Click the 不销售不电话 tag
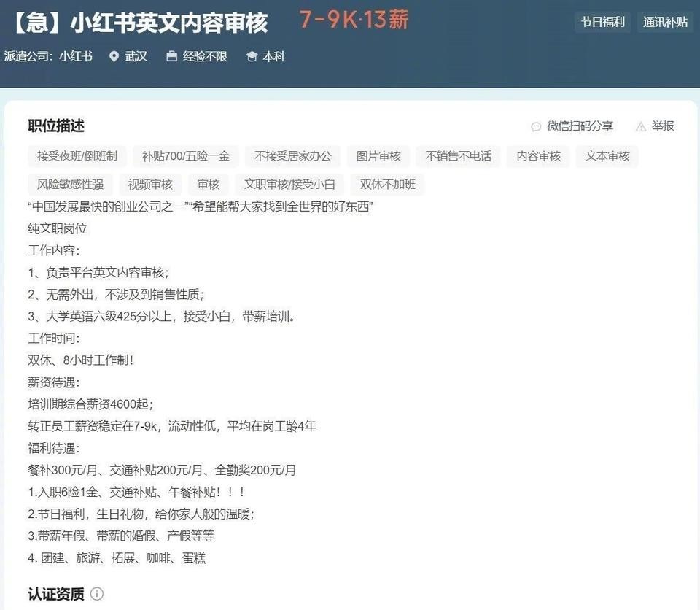This screenshot has height=610, width=700. [x=459, y=156]
